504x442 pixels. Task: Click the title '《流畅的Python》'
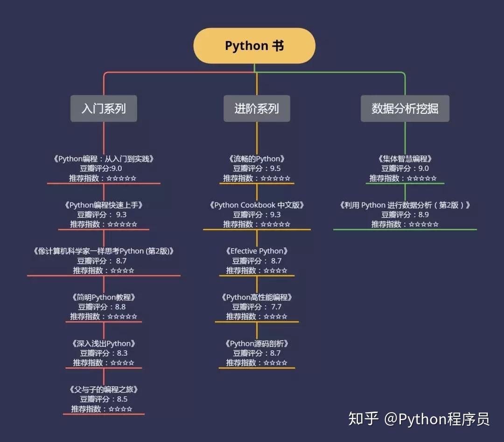[x=257, y=159]
